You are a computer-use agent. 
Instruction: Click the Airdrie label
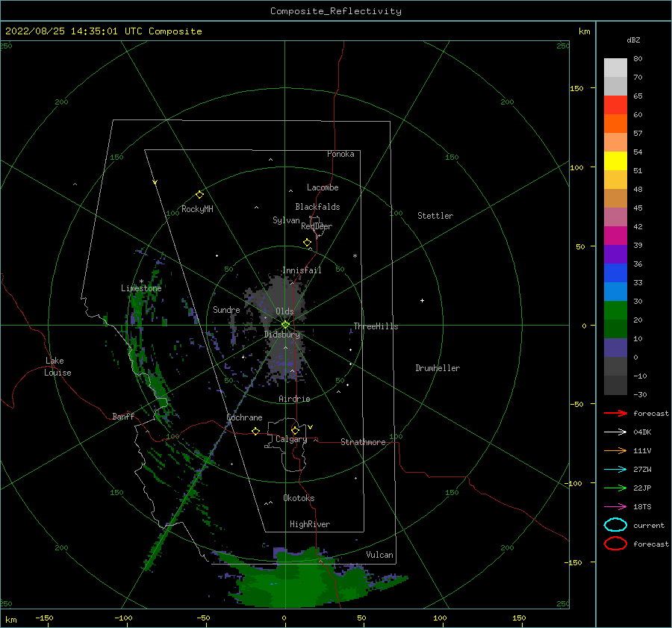click(294, 399)
